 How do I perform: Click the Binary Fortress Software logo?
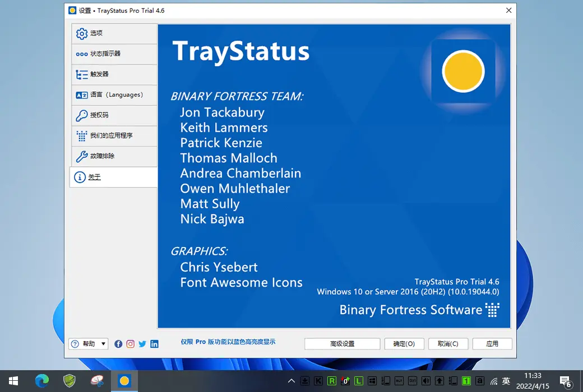pos(419,310)
